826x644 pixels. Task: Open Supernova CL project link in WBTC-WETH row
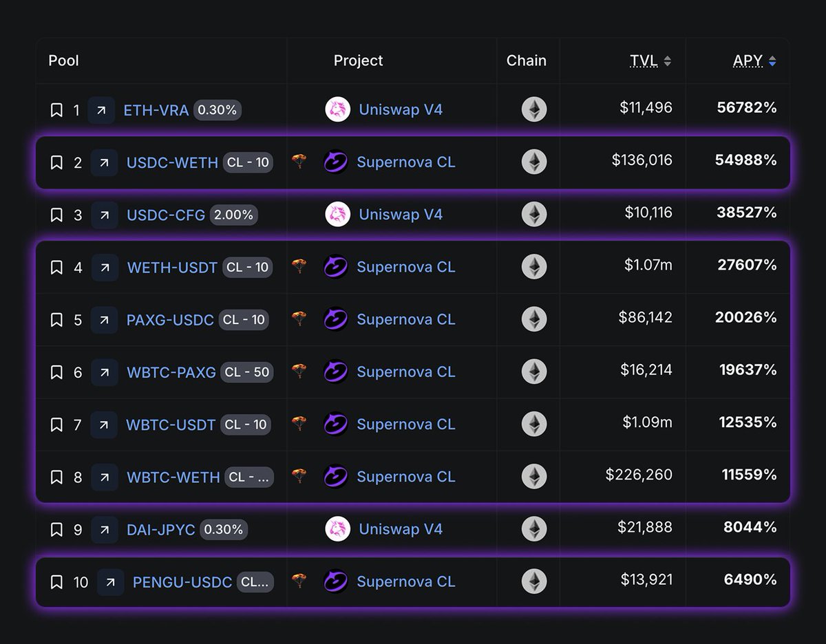[x=406, y=476]
